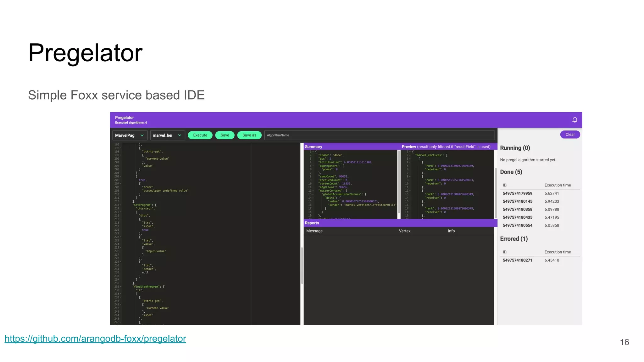Click execution time 6.05858
This screenshot has height=362, width=644.
(552, 225)
